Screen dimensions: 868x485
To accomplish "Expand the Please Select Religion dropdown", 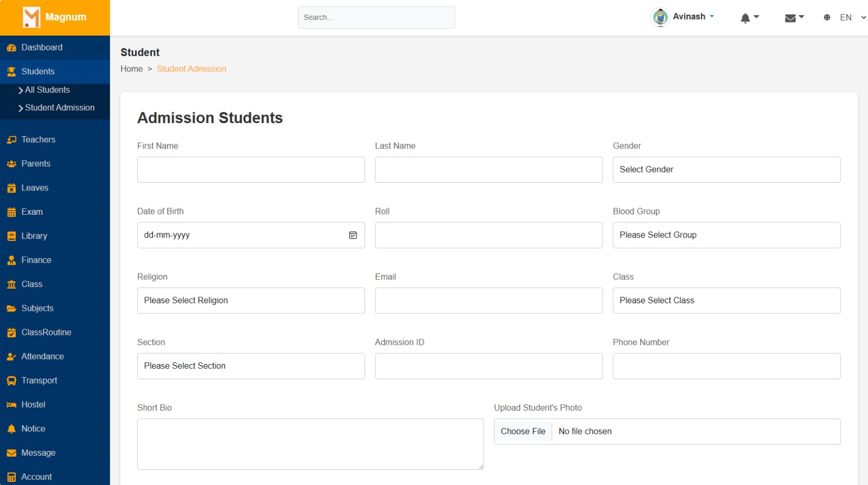I will click(251, 301).
